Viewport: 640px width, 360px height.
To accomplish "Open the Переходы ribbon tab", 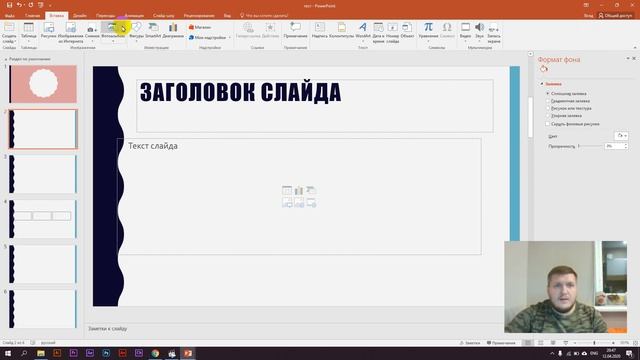I will coord(105,16).
